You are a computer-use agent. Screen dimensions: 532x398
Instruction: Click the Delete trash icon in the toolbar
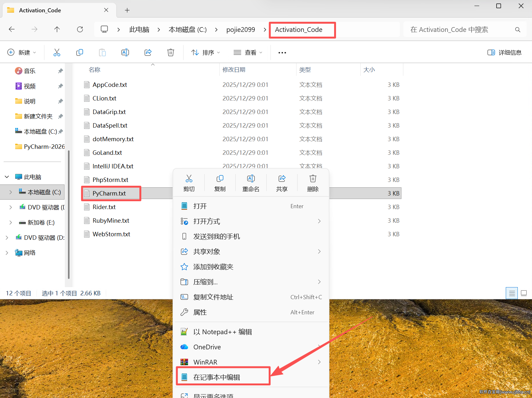(171, 52)
